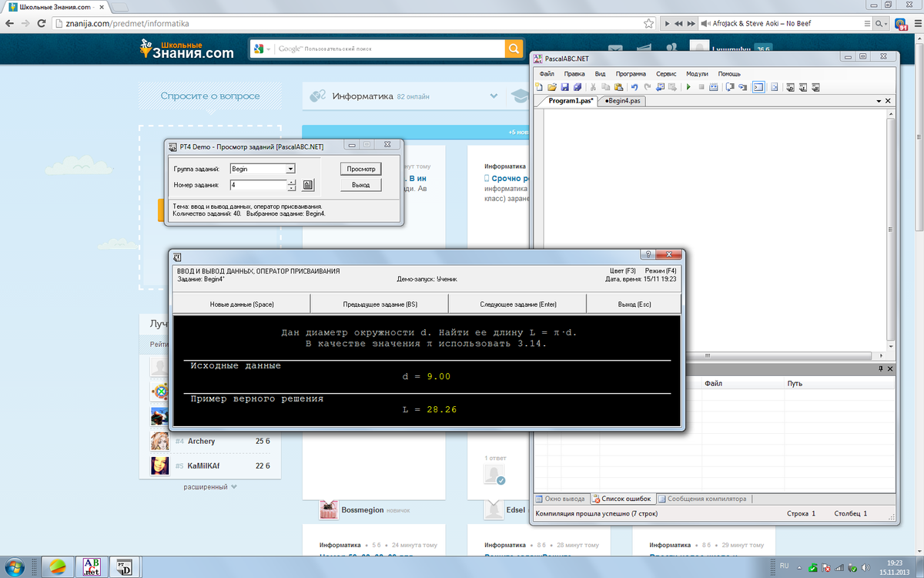Click icon button beside task number spinner
Viewport: 924px width, 578px height.
point(308,185)
